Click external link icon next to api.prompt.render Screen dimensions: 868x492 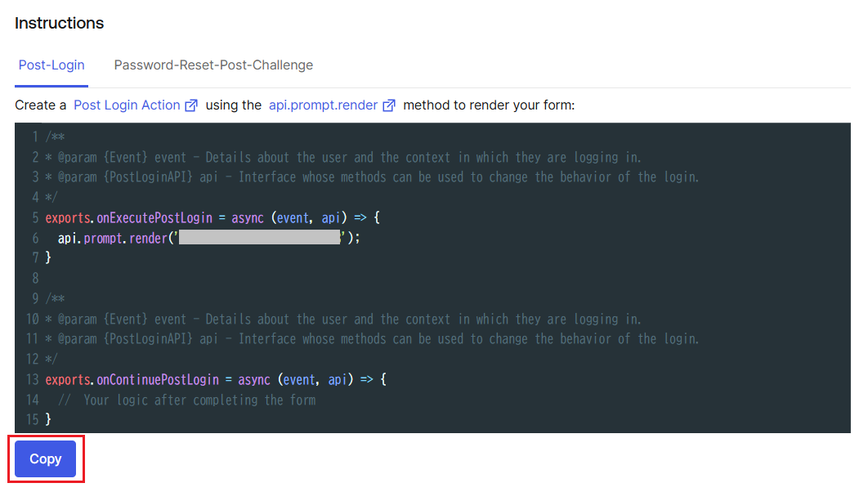[x=389, y=105]
